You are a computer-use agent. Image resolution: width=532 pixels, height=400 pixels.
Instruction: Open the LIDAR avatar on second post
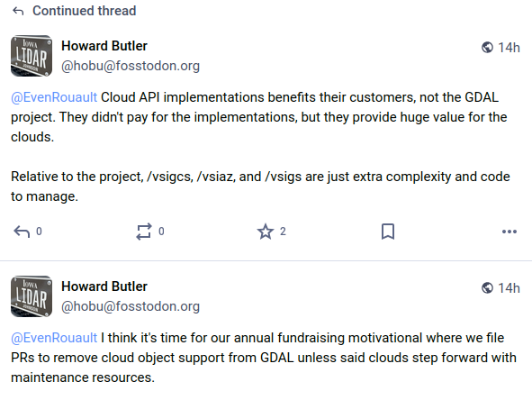[32, 296]
